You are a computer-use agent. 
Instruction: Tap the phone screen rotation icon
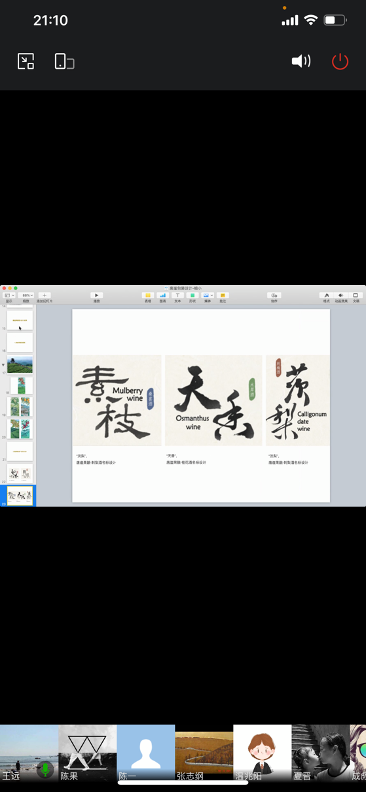[x=64, y=62]
